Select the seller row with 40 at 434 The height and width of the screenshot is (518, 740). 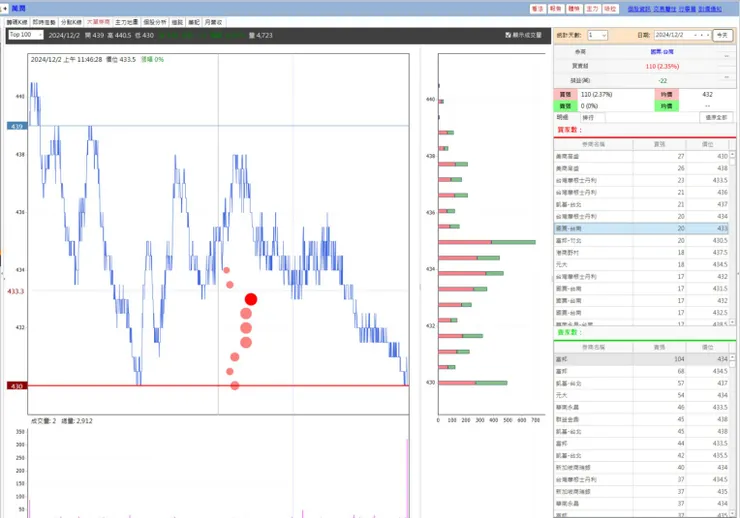click(x=641, y=468)
